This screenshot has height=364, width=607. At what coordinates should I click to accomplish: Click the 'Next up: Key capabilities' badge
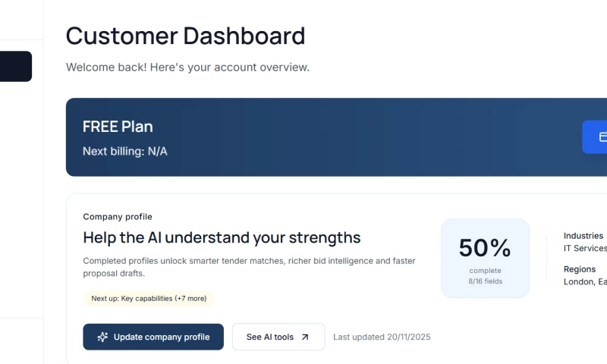click(149, 298)
